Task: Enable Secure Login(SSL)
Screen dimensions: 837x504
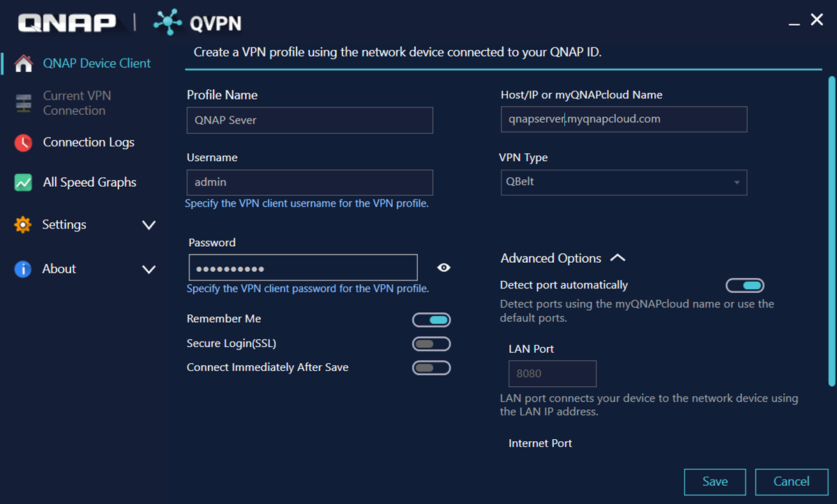Action: pyautogui.click(x=431, y=344)
